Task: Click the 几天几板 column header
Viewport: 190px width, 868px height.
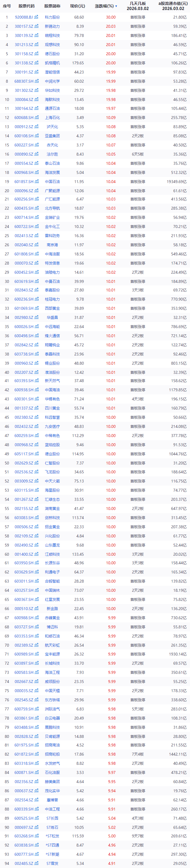Action: [137, 6]
